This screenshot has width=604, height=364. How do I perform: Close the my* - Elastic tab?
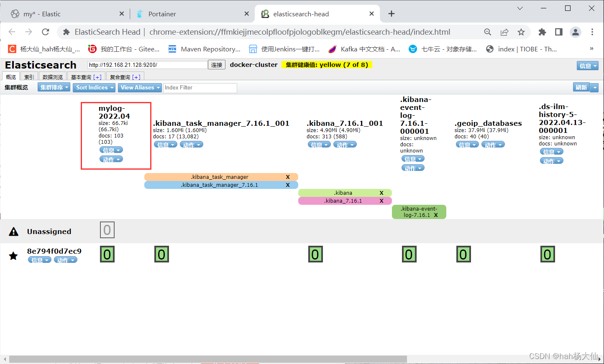[x=122, y=14]
